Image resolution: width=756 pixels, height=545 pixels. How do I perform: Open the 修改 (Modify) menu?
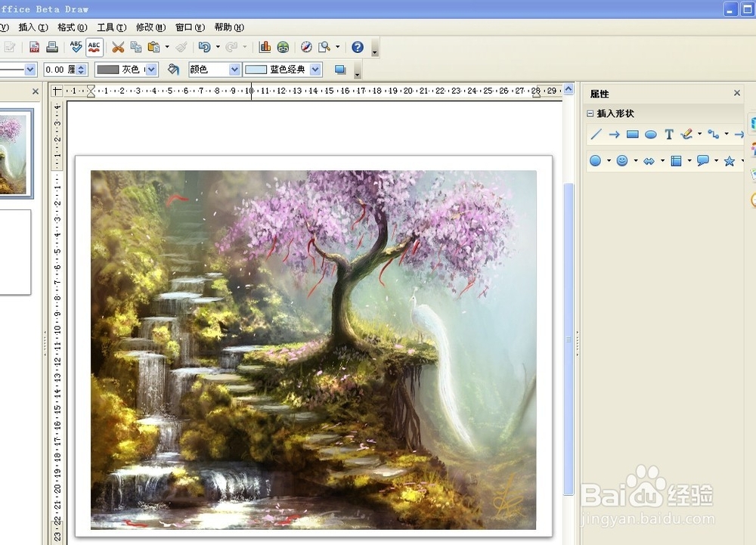click(x=150, y=27)
